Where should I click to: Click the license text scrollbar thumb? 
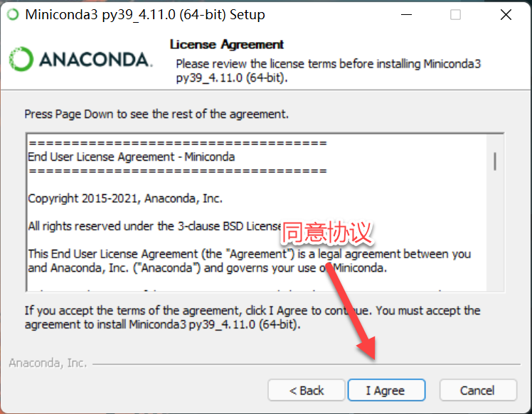[495, 161]
